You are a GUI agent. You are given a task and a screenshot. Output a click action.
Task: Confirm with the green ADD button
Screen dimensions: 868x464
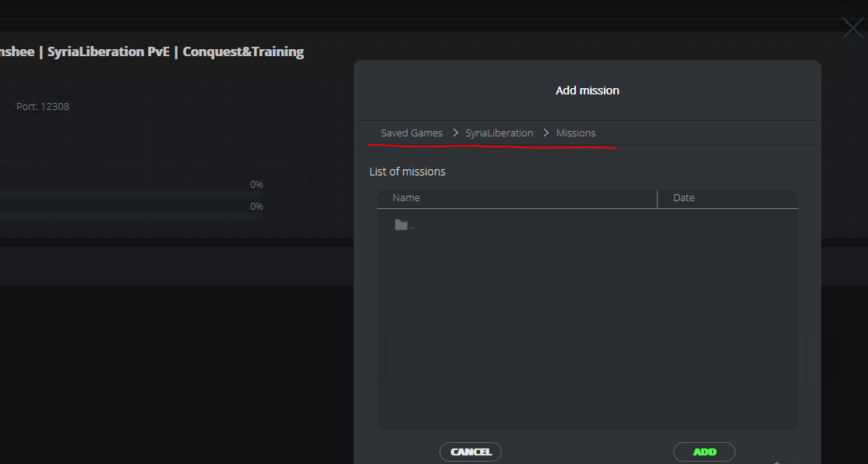(x=704, y=452)
